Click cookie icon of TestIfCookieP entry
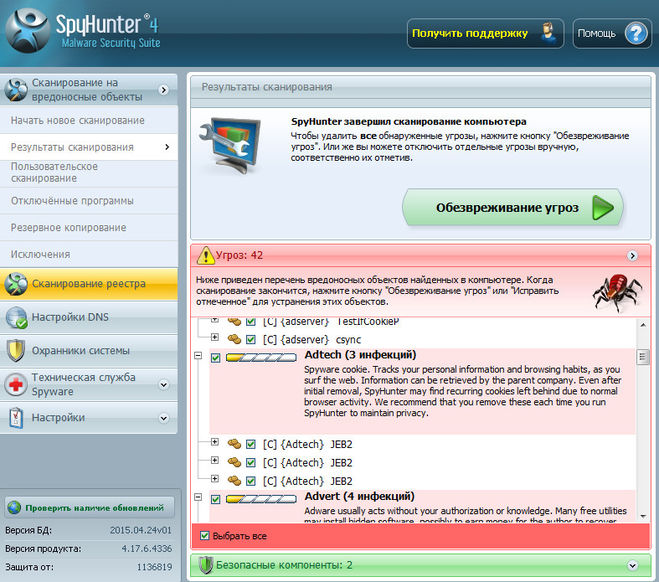659x582 pixels. pyautogui.click(x=234, y=321)
